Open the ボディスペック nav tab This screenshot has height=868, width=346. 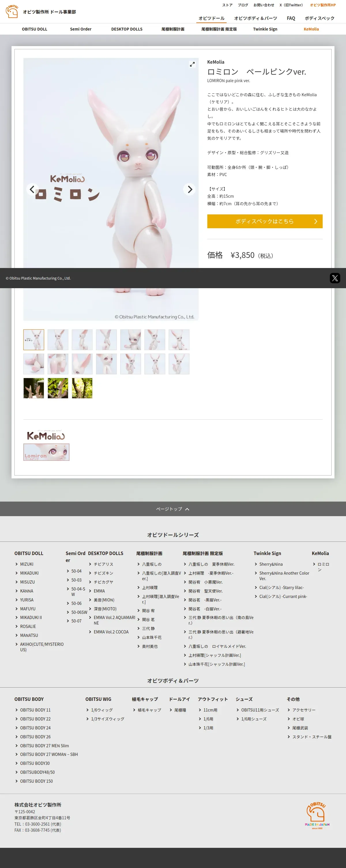(319, 18)
